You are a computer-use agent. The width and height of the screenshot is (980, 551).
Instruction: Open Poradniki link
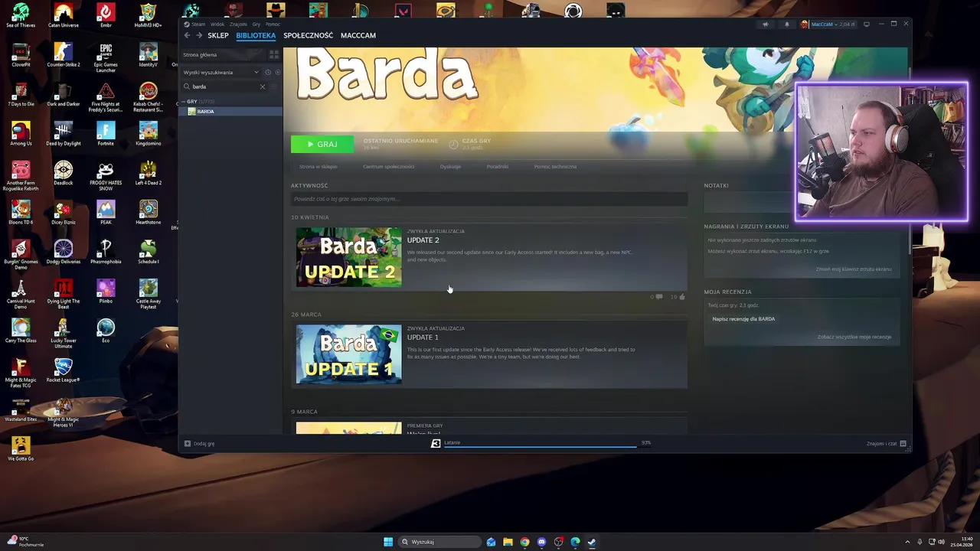click(497, 166)
